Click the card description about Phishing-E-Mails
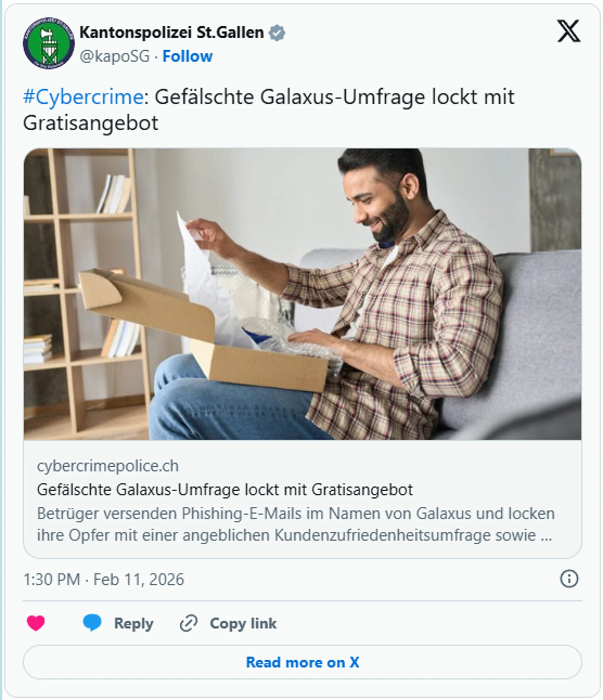The height and width of the screenshot is (700, 603). click(296, 524)
